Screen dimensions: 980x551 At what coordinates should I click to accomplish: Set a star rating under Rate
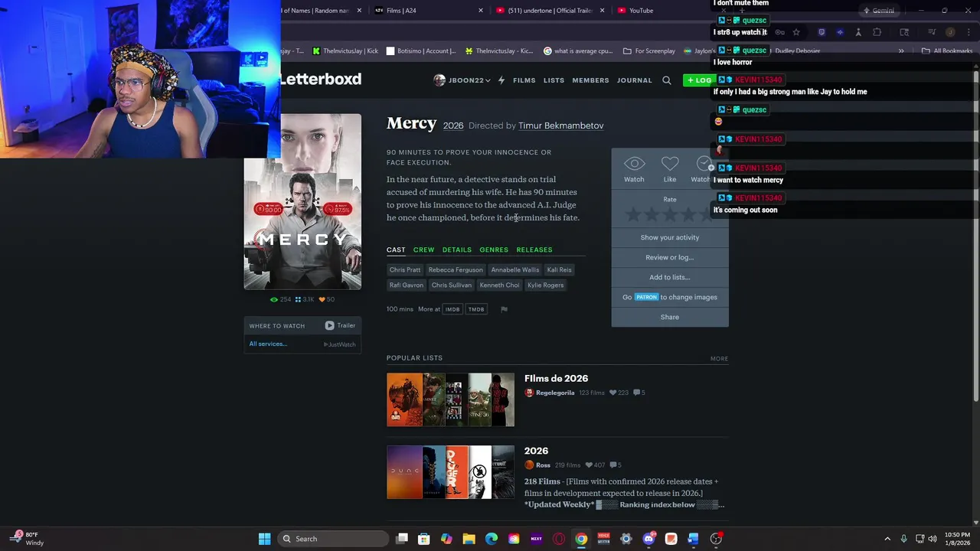pos(670,215)
